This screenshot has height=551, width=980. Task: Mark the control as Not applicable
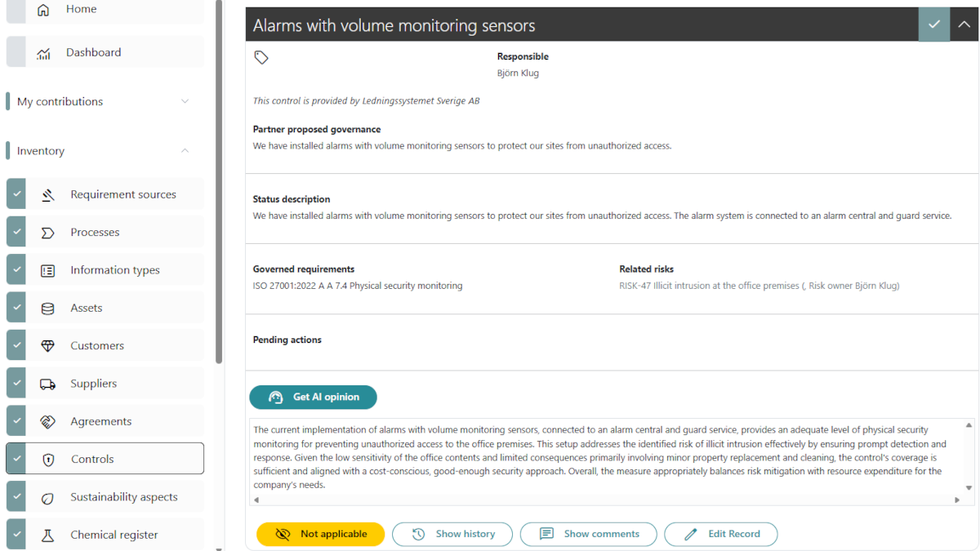[320, 534]
